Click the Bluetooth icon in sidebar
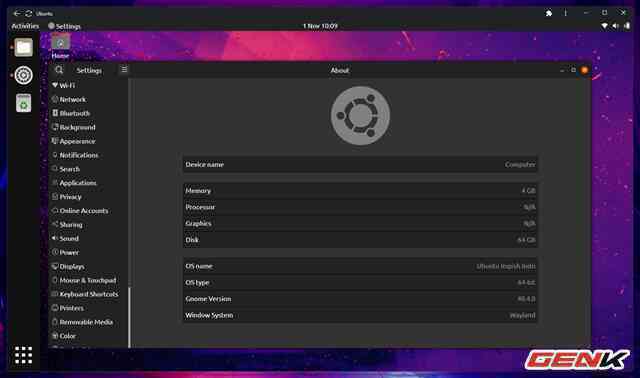Image resolution: width=640 pixels, height=378 pixels. (55, 113)
